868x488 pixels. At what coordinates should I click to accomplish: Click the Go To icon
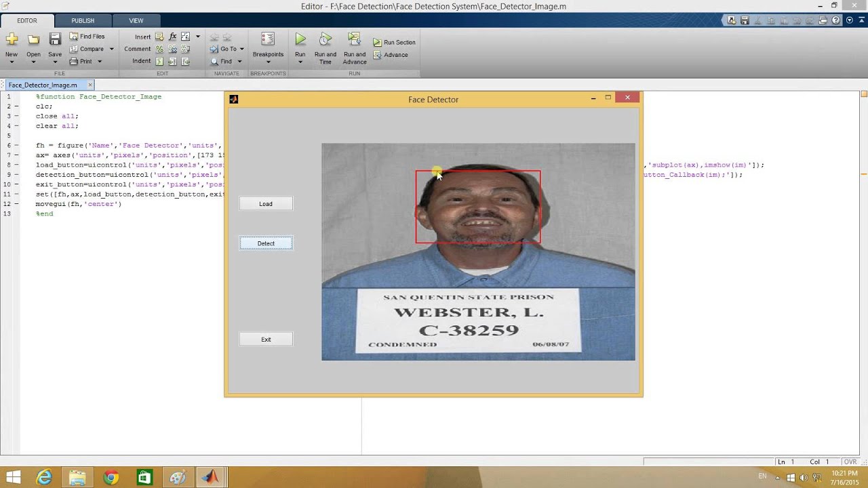point(214,49)
